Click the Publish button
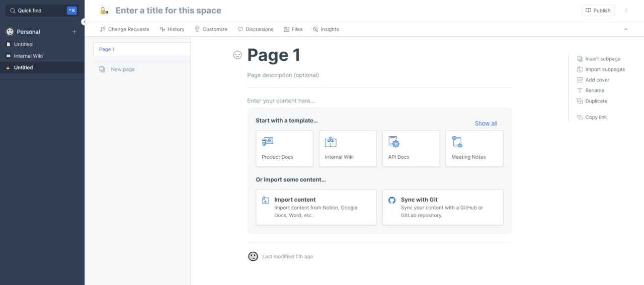Screen dimensions: 644x285 tap(598, 11)
